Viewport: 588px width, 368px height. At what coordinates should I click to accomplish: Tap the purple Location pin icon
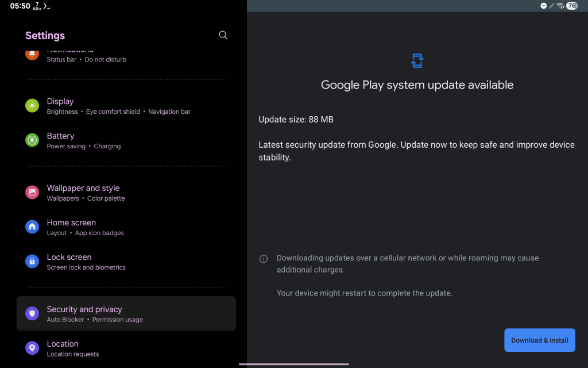[32, 348]
